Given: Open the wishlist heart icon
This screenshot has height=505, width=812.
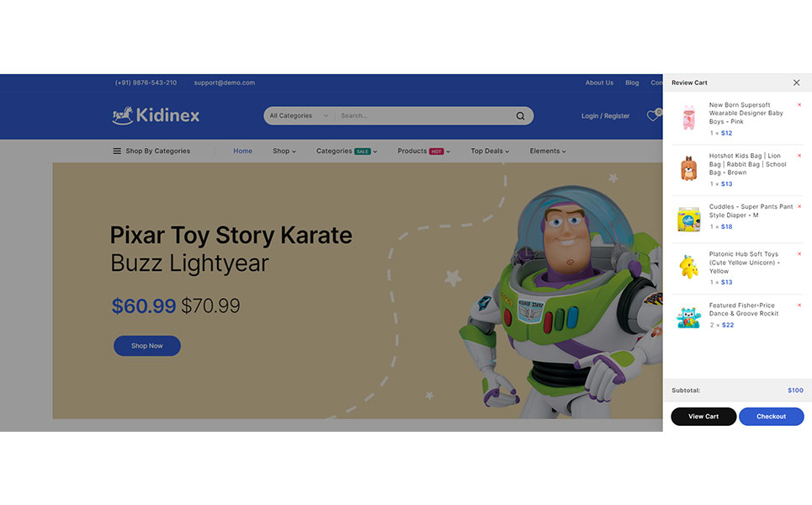Looking at the screenshot, I should pos(654,115).
